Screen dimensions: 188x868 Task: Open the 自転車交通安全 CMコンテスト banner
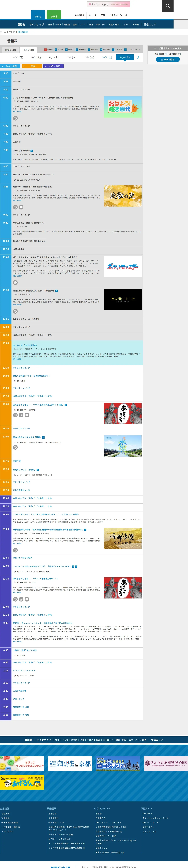pos(118,764)
